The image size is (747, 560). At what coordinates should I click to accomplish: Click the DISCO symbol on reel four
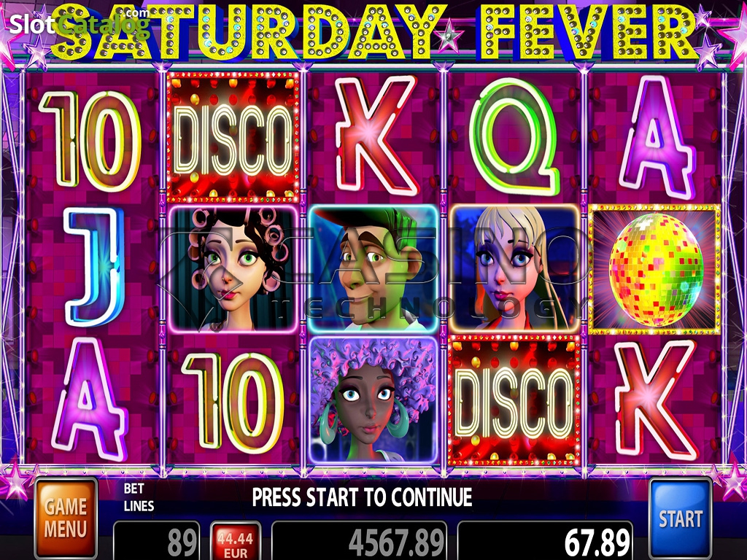point(514,401)
